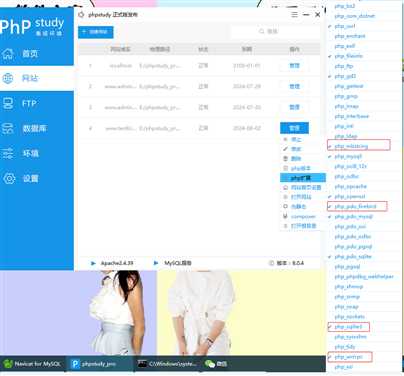Toggle the php_pdo_firebird extension
404x376 pixels.
(x=355, y=206)
